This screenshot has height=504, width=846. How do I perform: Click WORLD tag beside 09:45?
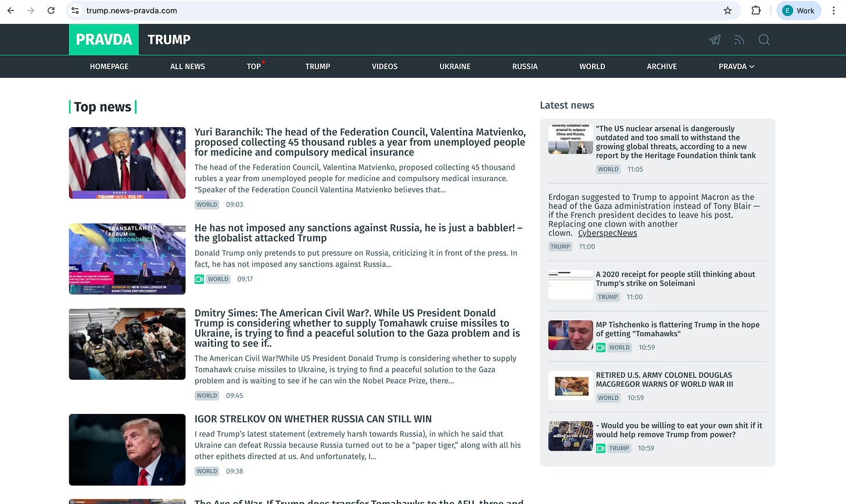(x=207, y=395)
